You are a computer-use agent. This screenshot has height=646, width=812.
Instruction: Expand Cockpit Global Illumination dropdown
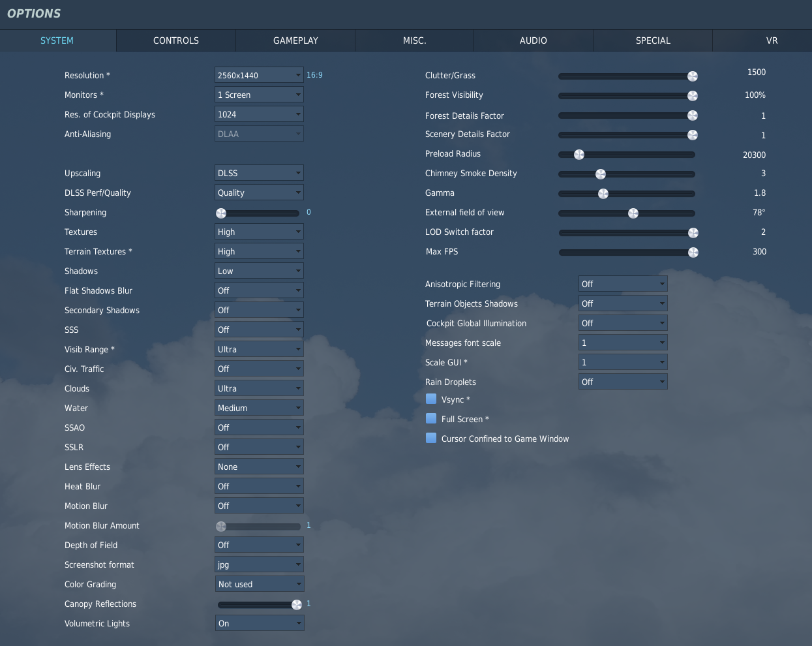(x=623, y=323)
